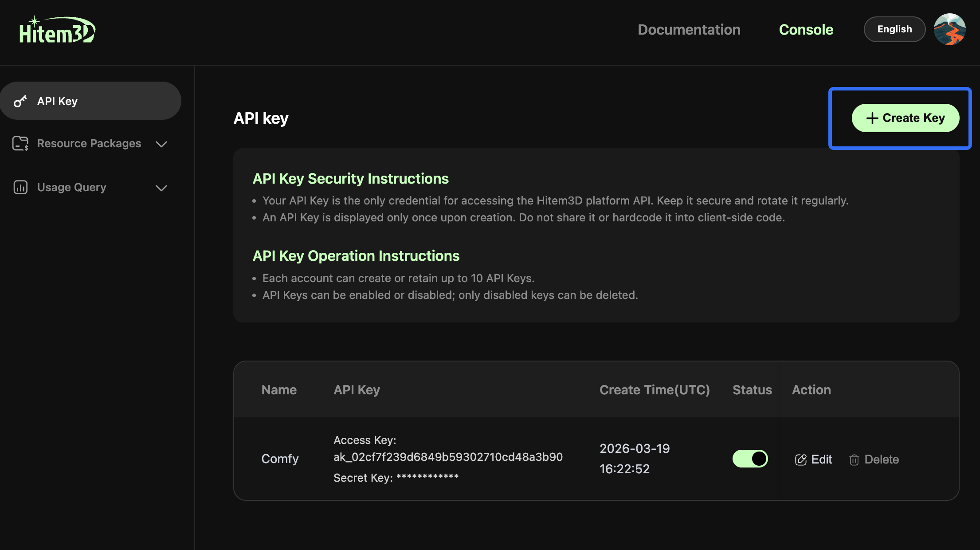
Task: Click the key icon beside API Key
Action: pyautogui.click(x=20, y=101)
